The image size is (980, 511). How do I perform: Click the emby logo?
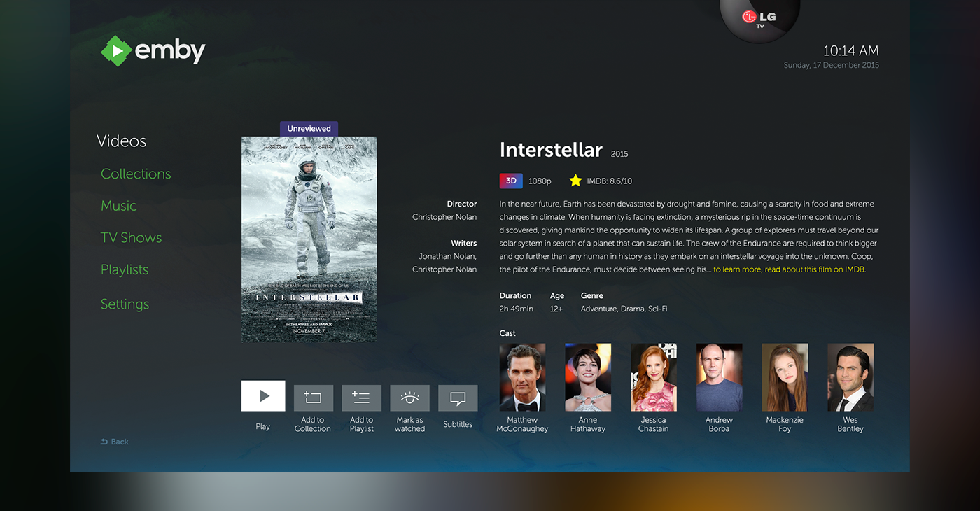[x=153, y=50]
